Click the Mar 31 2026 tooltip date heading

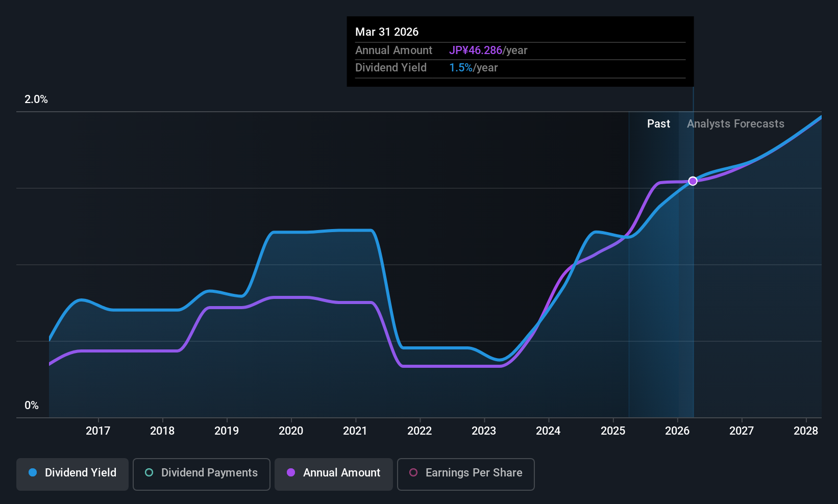[387, 32]
